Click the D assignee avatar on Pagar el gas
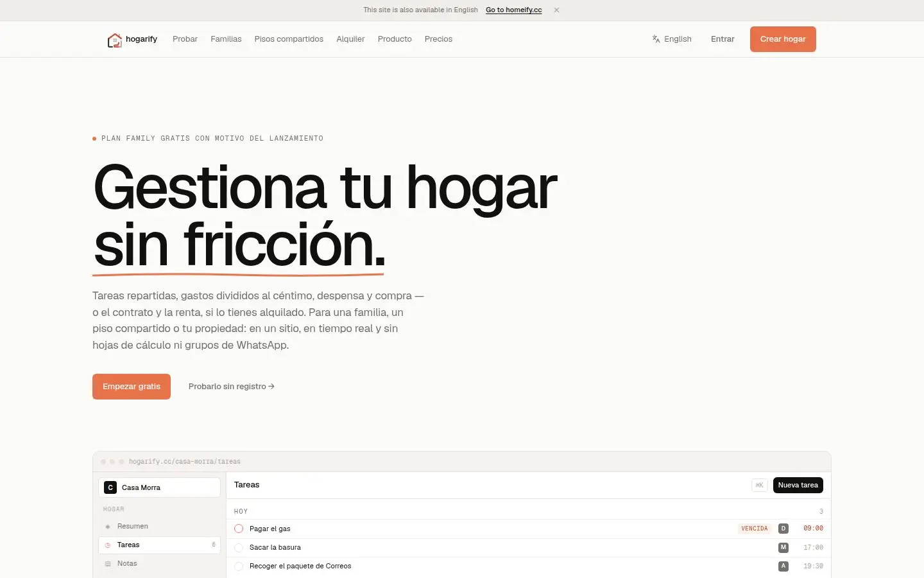The image size is (924, 578). (x=783, y=529)
